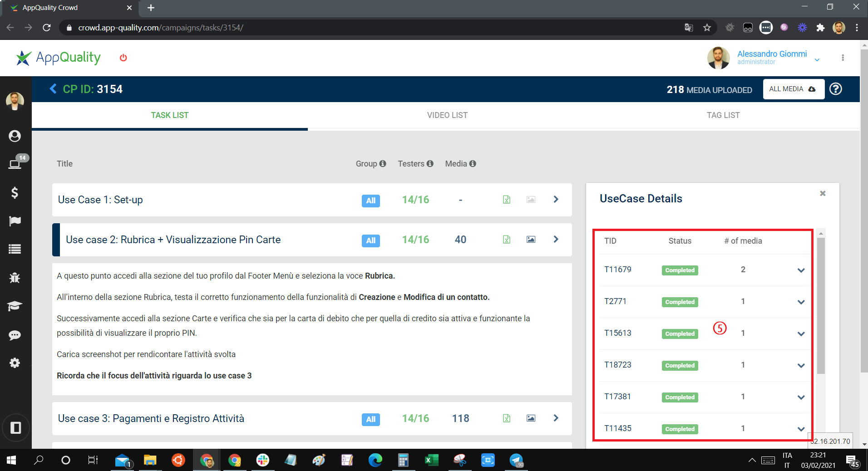Expand tester T11679 row details
The height and width of the screenshot is (471, 868).
click(x=801, y=270)
